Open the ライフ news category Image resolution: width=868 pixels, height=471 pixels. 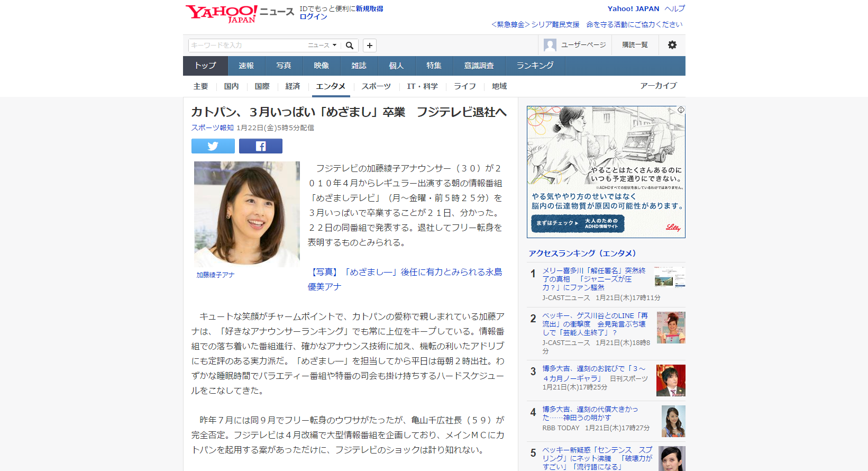pos(465,86)
